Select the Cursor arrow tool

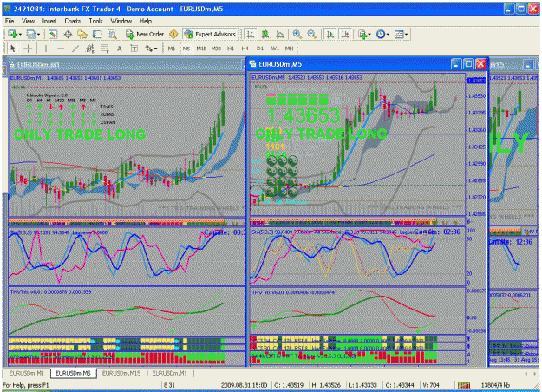tap(13, 49)
